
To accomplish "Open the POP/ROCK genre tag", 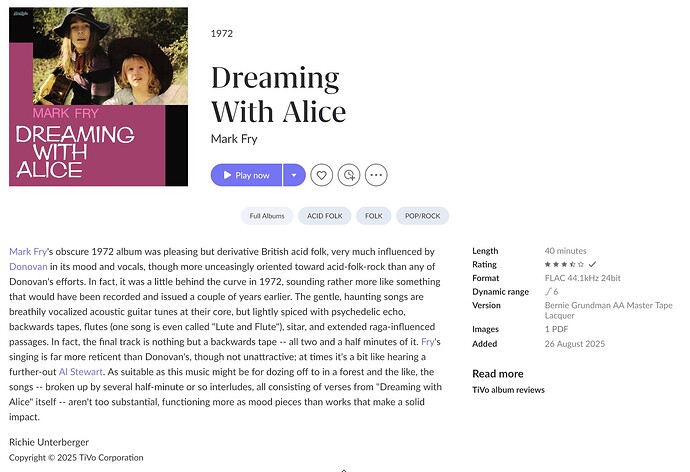I will (x=423, y=216).
